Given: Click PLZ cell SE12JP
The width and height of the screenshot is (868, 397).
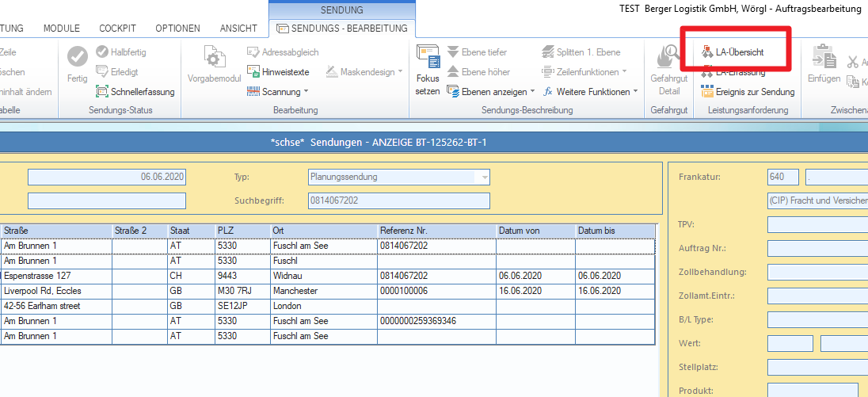Looking at the screenshot, I should click(x=242, y=306).
